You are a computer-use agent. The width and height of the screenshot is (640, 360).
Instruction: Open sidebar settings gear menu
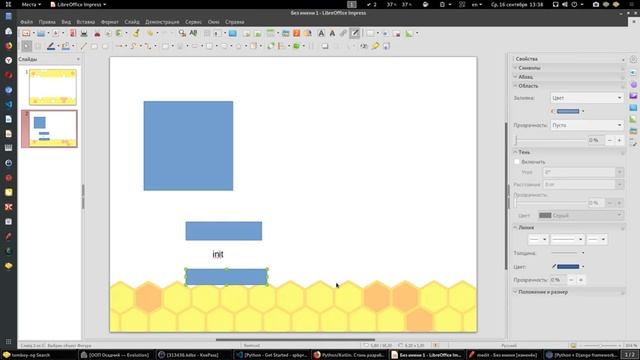pos(633,60)
